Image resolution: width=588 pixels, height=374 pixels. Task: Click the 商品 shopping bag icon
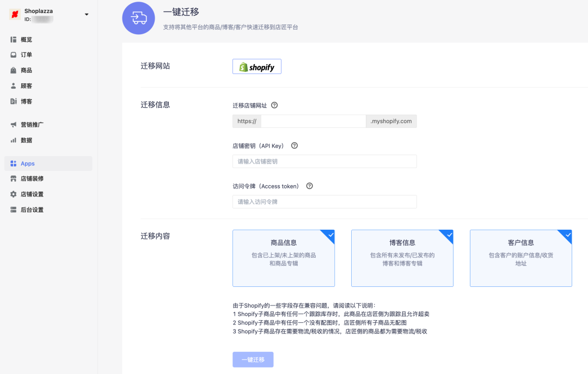(14, 70)
